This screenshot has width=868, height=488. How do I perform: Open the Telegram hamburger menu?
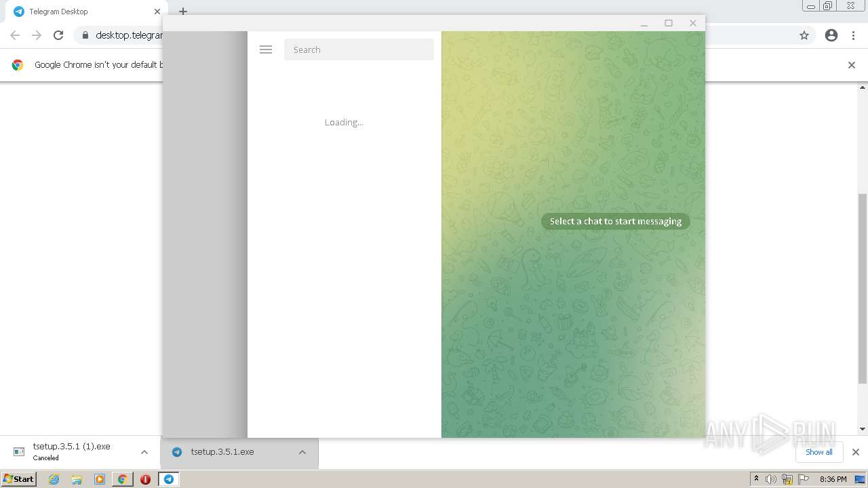click(266, 49)
